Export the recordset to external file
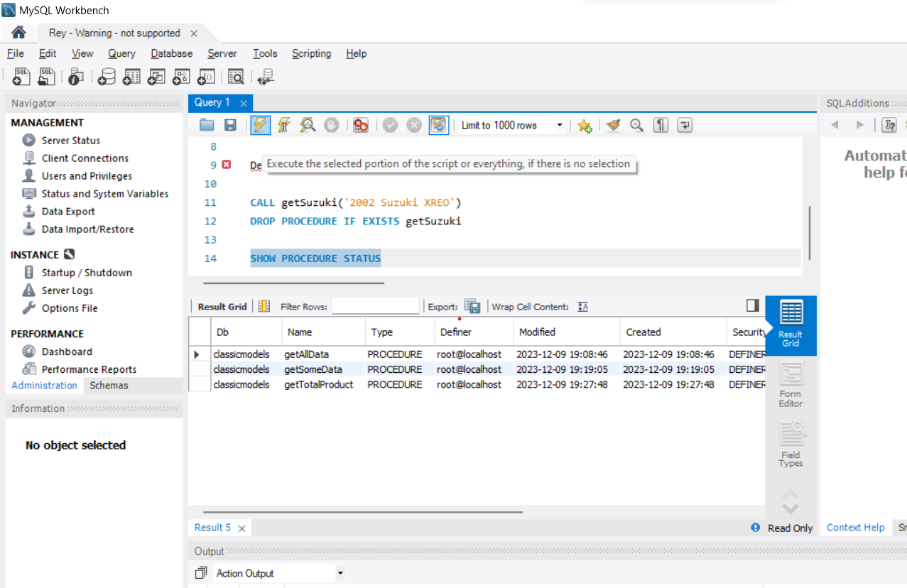 pos(472,306)
